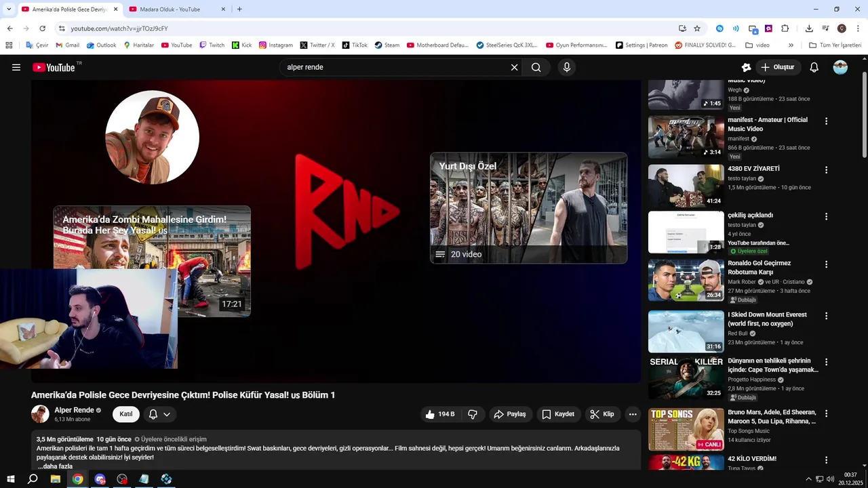Open Zombi Mahallesine Girdim video card
Screen dimensions: 868x488
pyautogui.click(x=152, y=261)
